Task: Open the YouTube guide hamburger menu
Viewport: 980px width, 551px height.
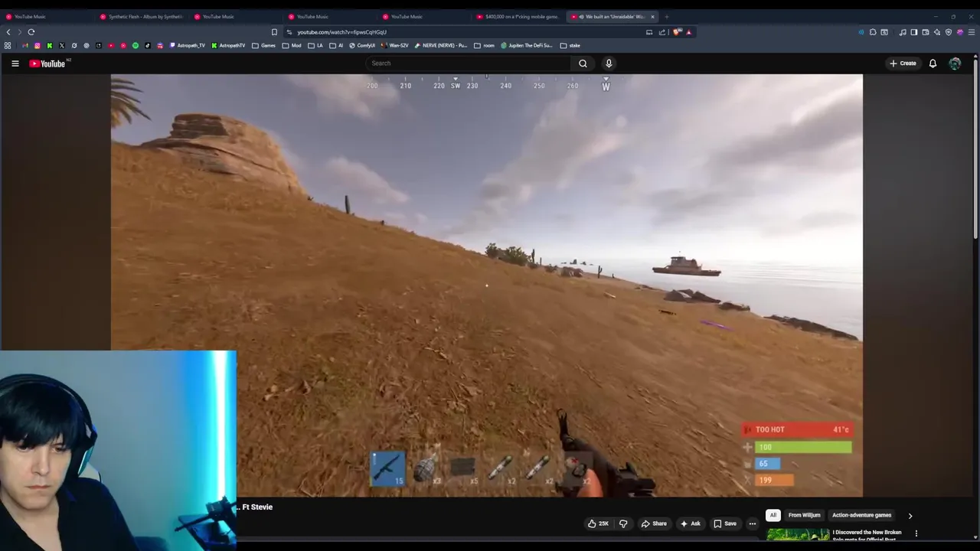Action: (x=15, y=64)
